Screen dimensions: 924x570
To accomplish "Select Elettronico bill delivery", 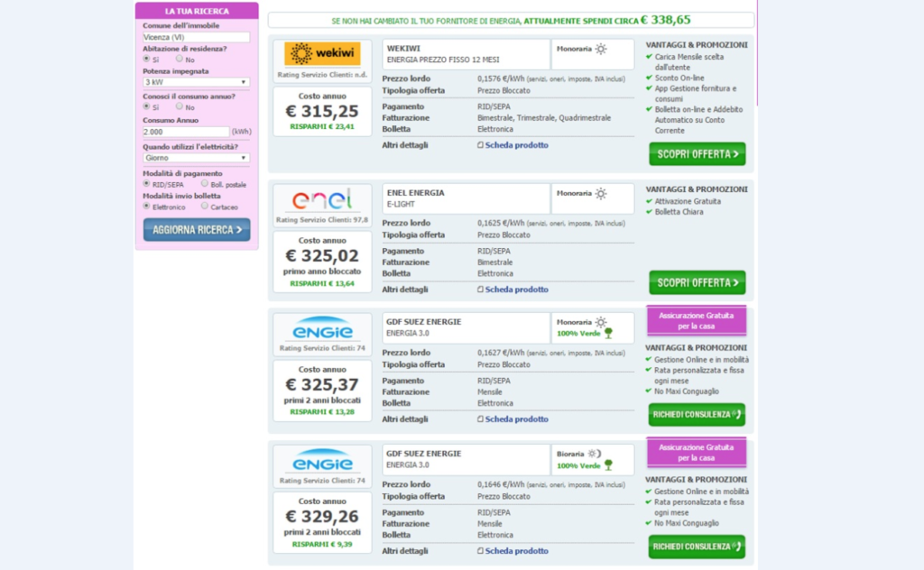I will pyautogui.click(x=146, y=207).
